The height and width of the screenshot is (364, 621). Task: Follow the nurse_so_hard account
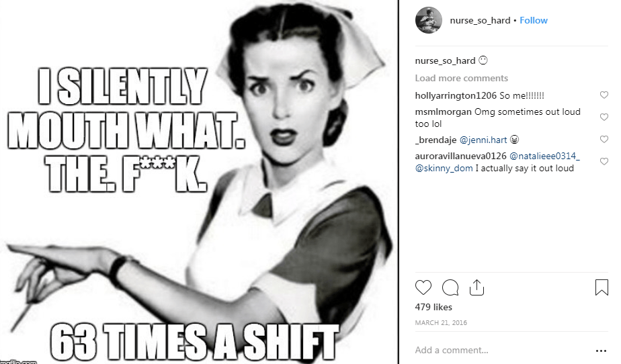[x=534, y=21]
